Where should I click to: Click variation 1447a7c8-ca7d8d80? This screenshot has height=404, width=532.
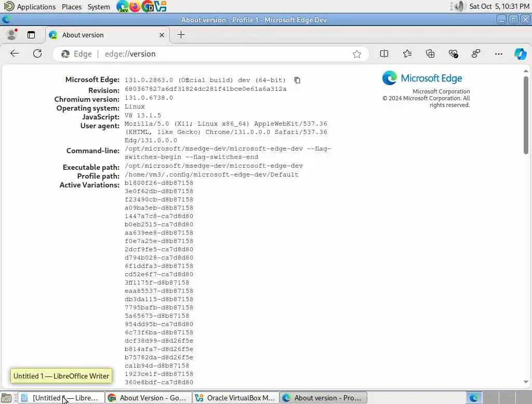(159, 216)
